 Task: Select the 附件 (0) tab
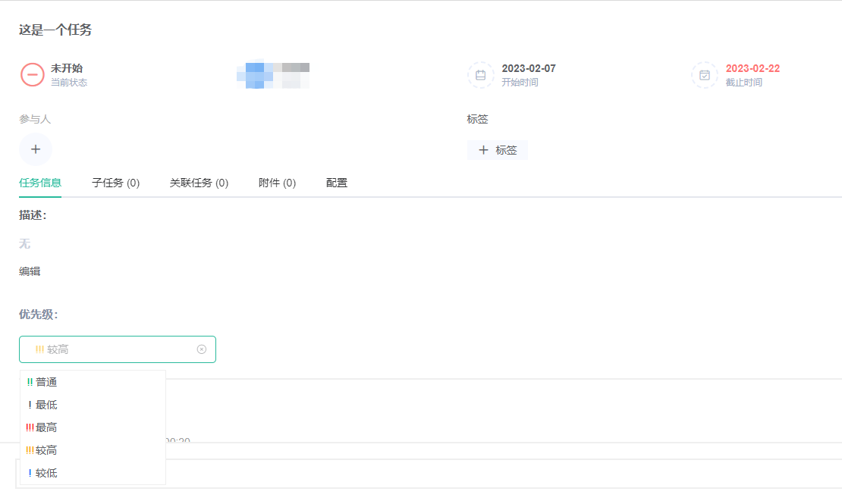[277, 183]
